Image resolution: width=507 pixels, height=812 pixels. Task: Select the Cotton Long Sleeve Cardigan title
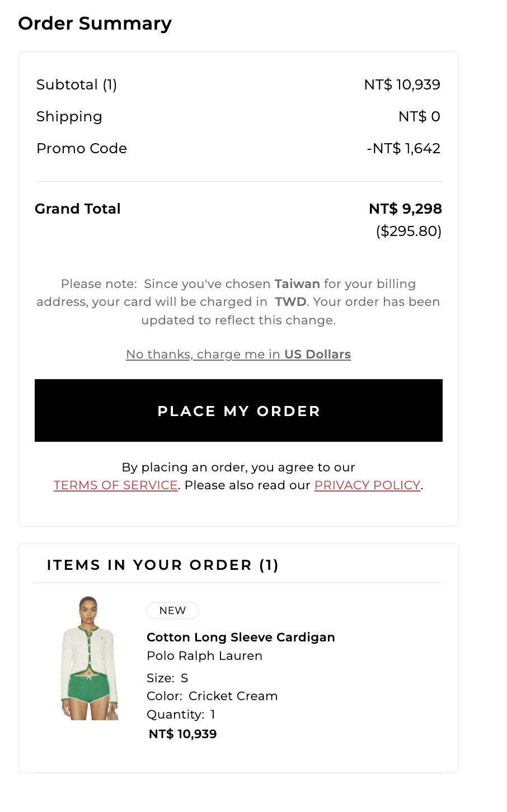pos(241,638)
